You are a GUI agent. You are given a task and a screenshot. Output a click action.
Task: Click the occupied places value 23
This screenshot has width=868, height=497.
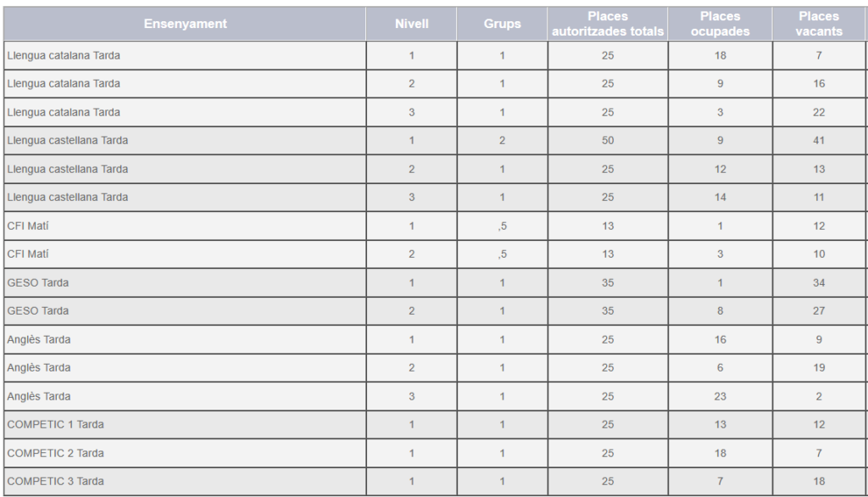pos(720,396)
